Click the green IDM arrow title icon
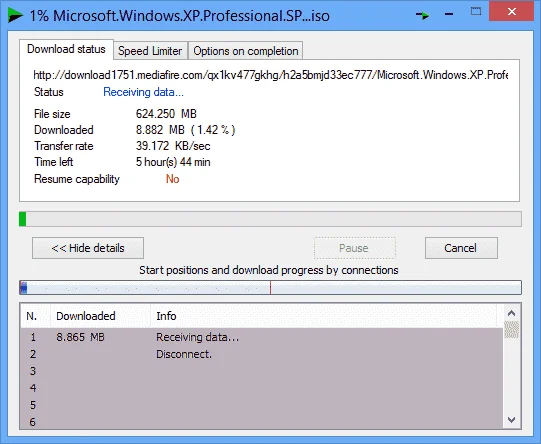 pos(15,16)
